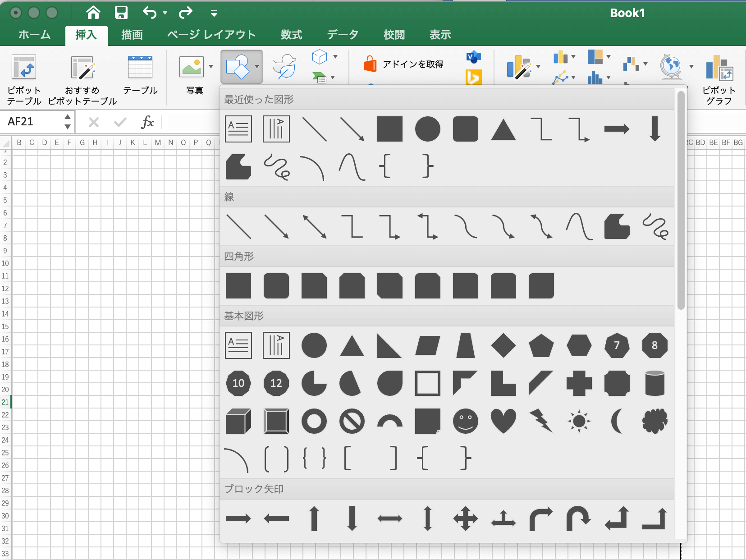Open the shapes dropdown arrow
This screenshot has width=746, height=560.
(257, 67)
